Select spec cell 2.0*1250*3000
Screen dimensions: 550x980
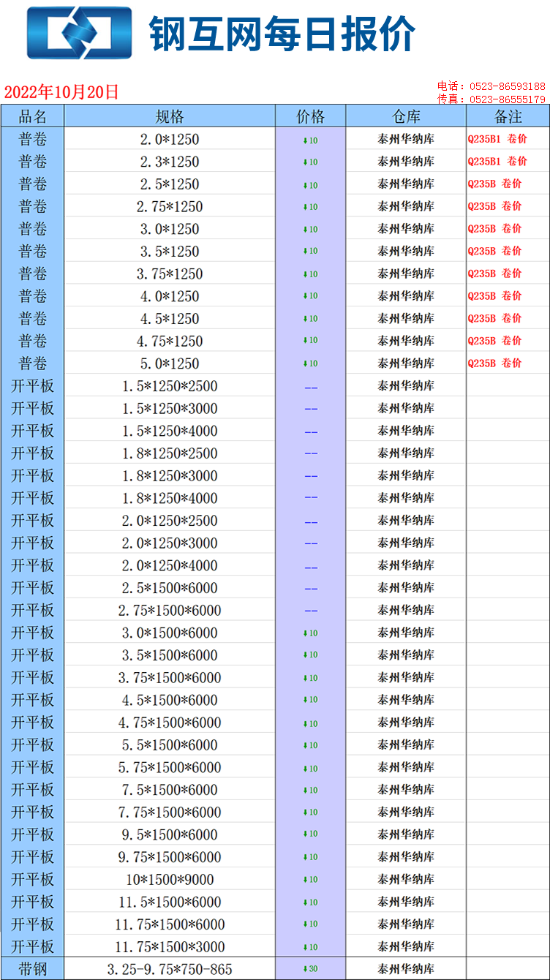click(x=170, y=543)
